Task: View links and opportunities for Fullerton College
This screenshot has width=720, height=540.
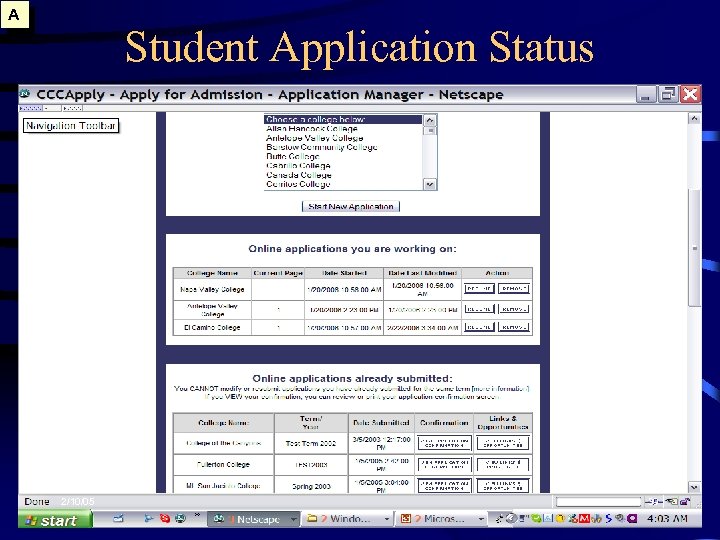Action: 503,464
